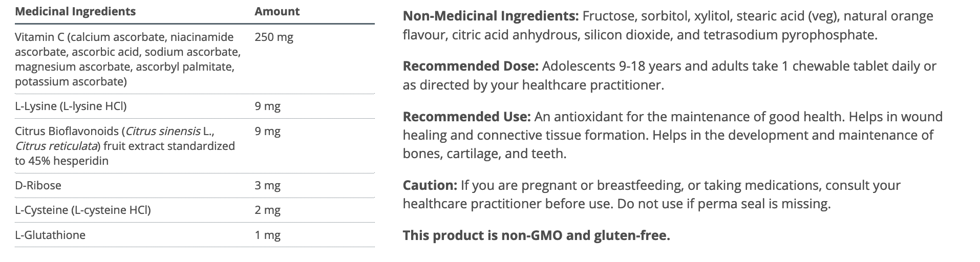The width and height of the screenshot is (980, 262).
Task: Click the D-Ribose ingredient row
Action: coord(38,185)
